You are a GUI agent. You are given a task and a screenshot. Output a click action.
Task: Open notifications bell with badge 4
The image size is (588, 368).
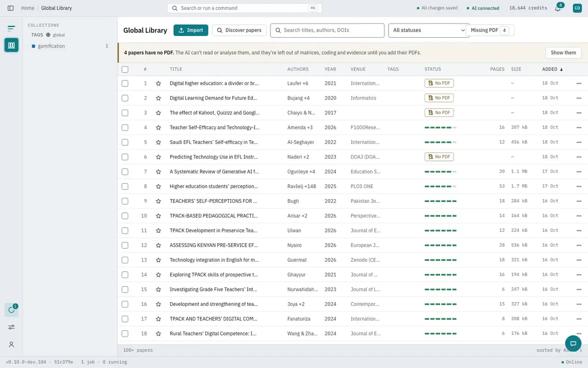point(558,8)
